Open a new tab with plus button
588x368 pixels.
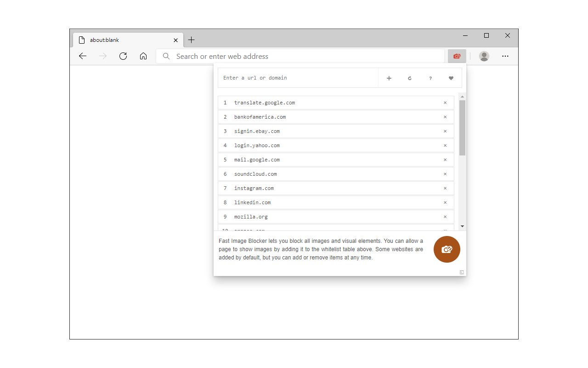coord(192,40)
